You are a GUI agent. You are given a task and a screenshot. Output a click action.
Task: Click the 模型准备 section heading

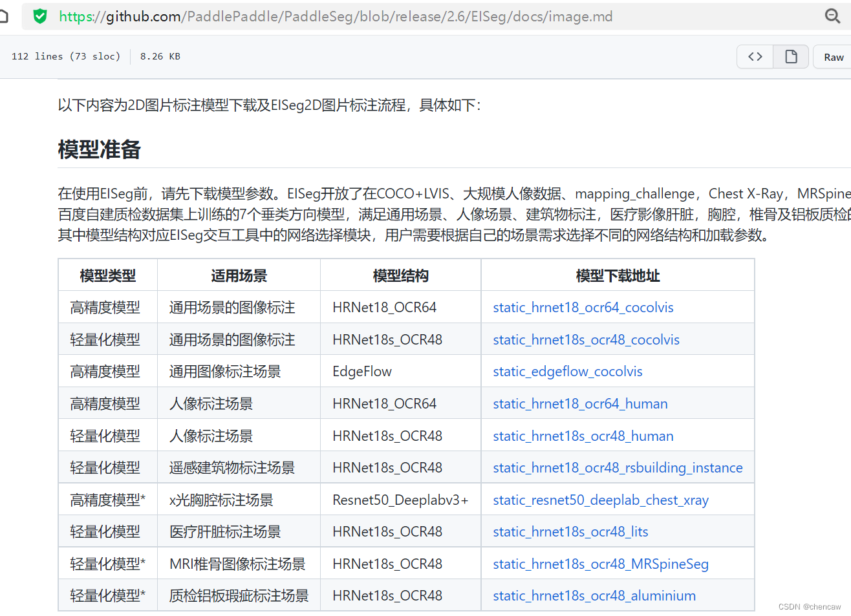(x=100, y=149)
